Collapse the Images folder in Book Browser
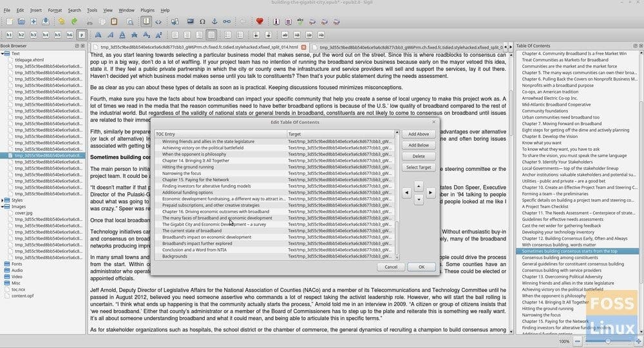 (x=3, y=207)
